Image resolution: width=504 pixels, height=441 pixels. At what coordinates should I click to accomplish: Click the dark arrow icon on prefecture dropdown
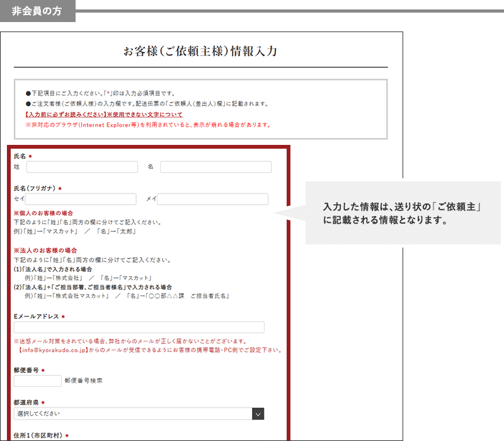258,413
